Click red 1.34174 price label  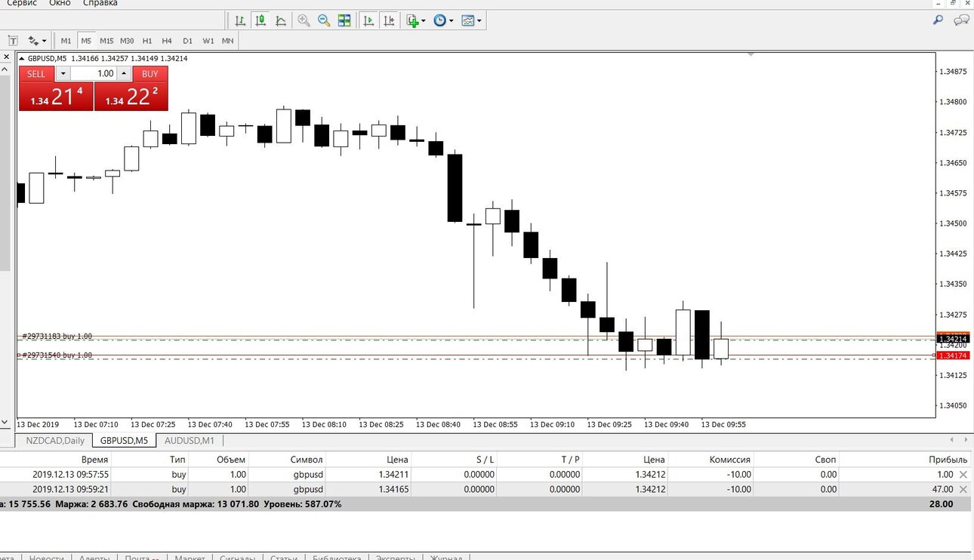[x=954, y=355]
